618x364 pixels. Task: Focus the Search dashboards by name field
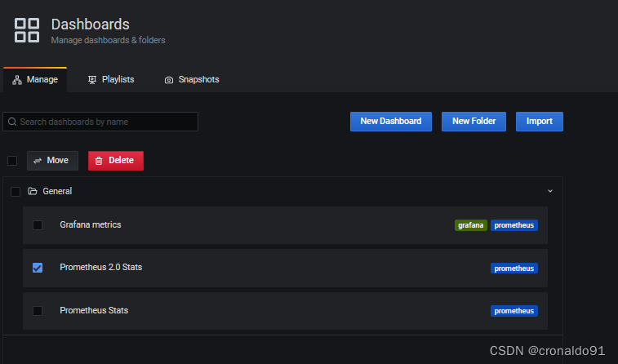[100, 122]
